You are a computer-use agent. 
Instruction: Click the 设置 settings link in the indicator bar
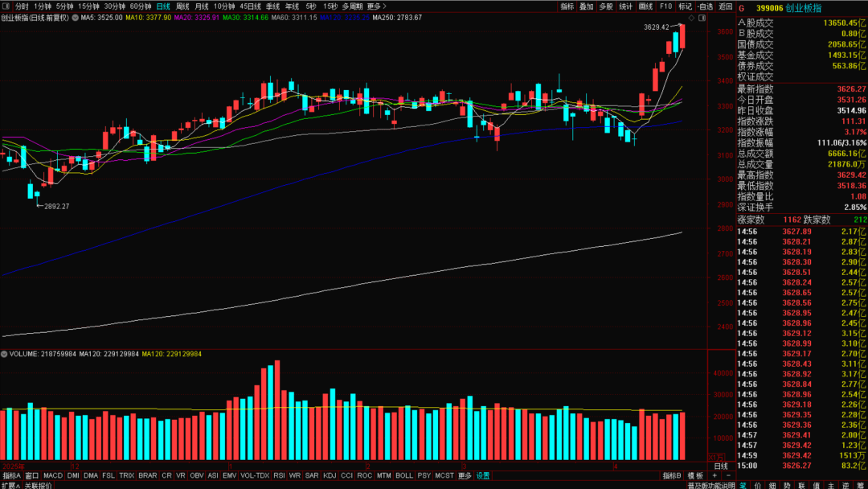483,475
